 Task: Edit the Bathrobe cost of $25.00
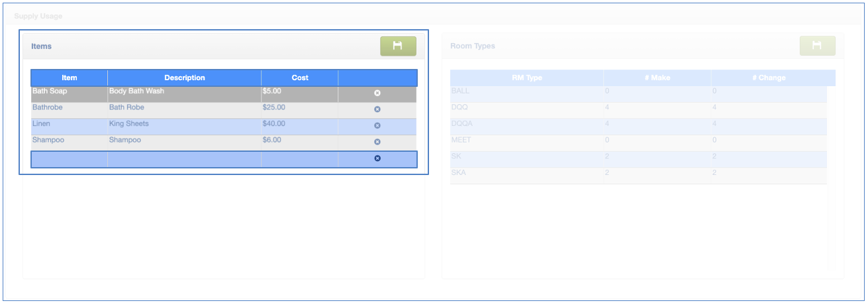(x=274, y=107)
